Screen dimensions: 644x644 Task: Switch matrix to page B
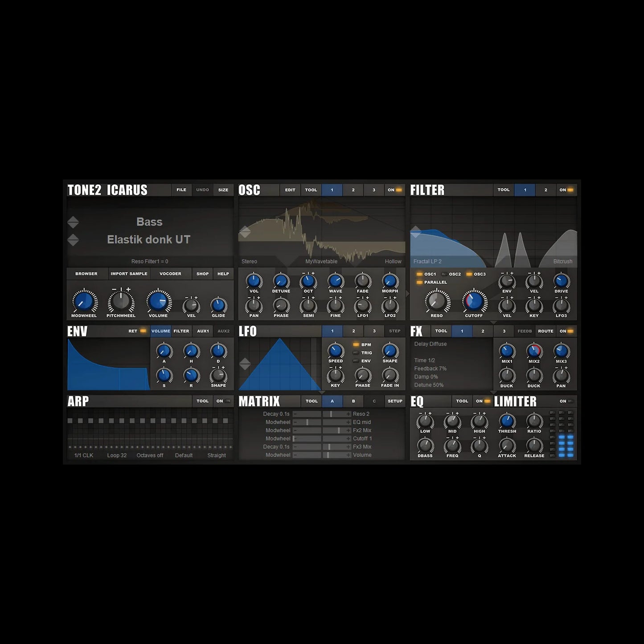pos(353,401)
